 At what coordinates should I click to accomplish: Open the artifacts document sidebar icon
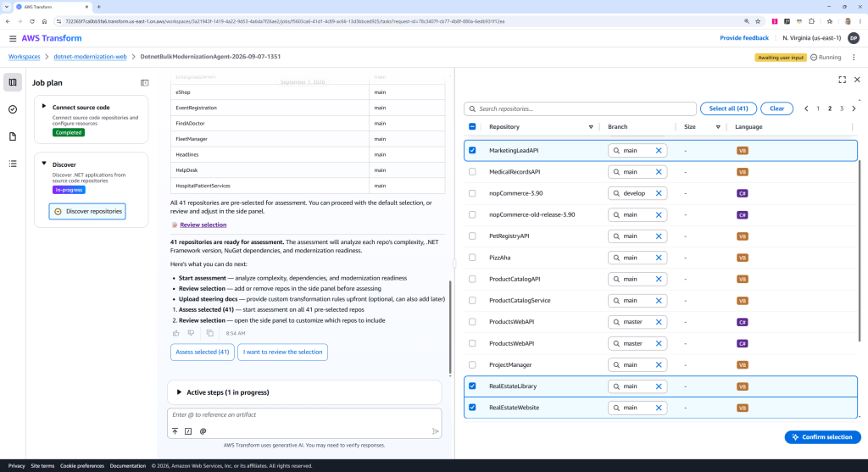(x=13, y=136)
